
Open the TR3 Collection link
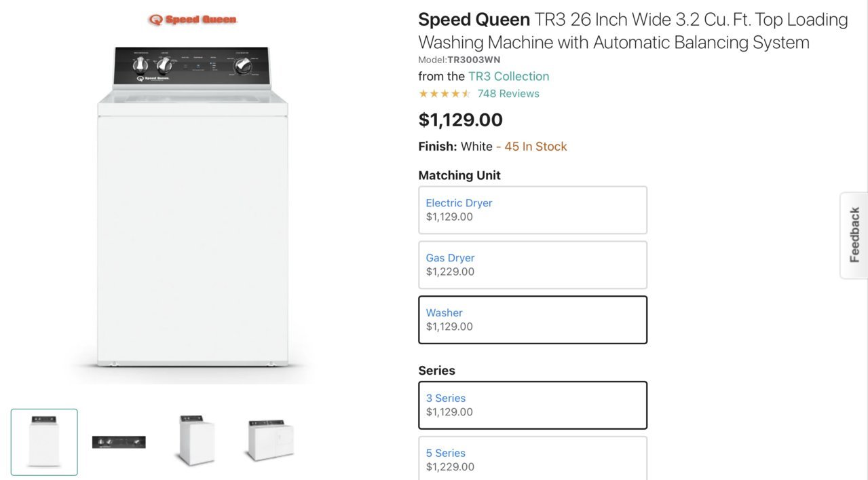pos(508,76)
